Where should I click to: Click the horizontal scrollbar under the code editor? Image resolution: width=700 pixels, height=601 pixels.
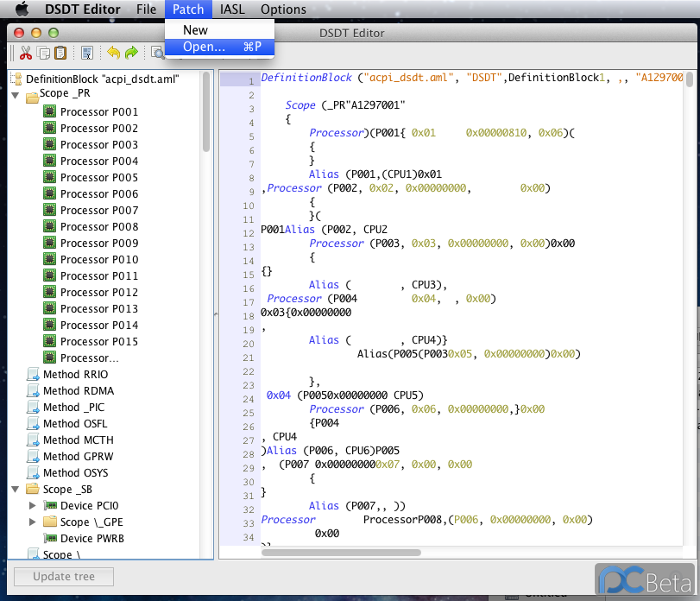coord(341,553)
